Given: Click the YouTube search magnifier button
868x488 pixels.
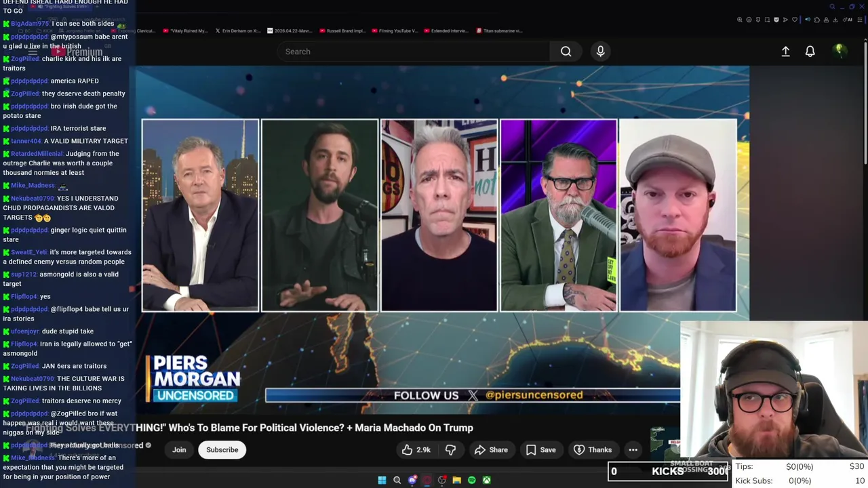Looking at the screenshot, I should pos(566,52).
